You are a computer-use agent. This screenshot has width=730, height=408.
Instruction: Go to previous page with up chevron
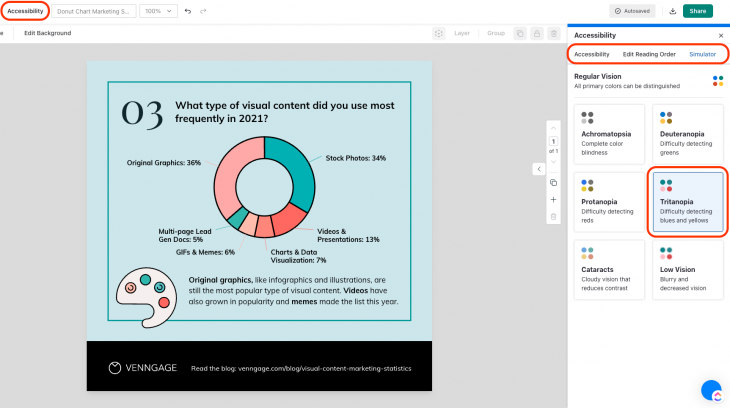[x=553, y=126]
